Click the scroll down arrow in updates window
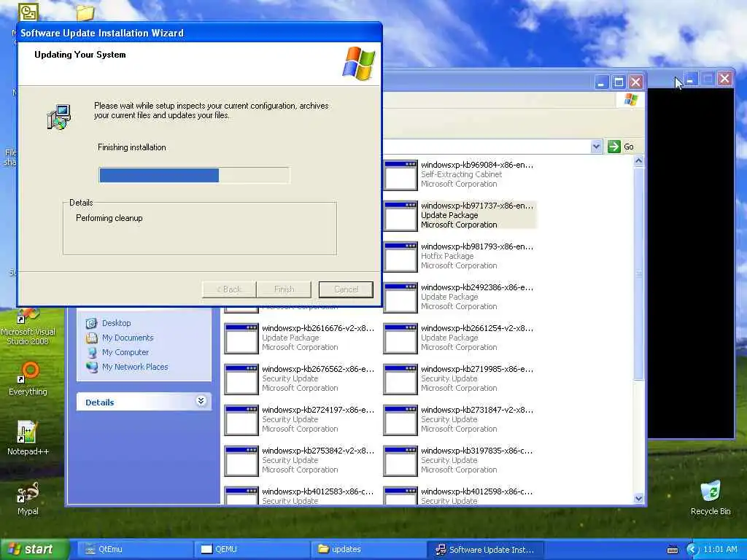This screenshot has width=747, height=560. coord(639,499)
